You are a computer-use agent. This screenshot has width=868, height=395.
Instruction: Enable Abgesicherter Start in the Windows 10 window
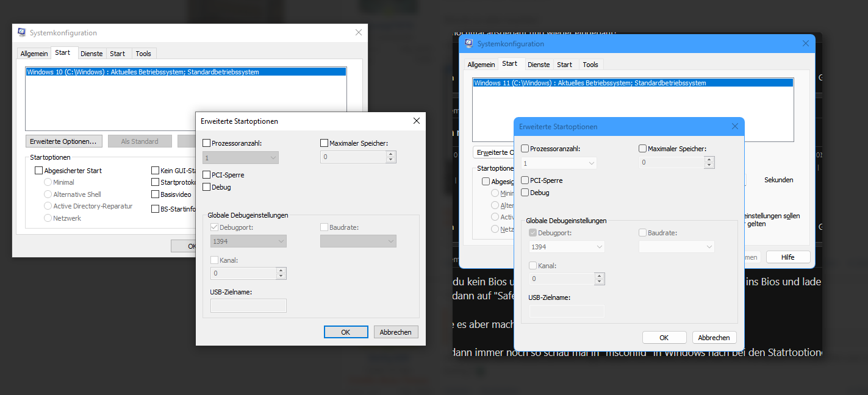39,171
